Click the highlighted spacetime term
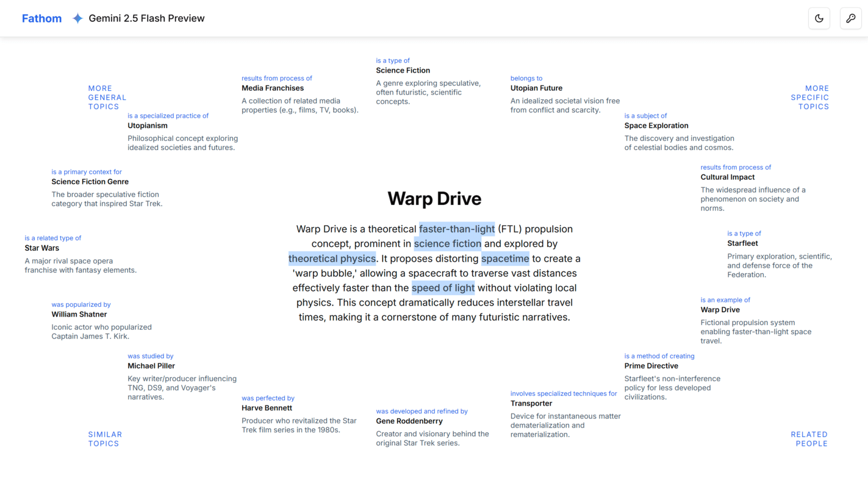The width and height of the screenshot is (868, 494). [x=504, y=259]
